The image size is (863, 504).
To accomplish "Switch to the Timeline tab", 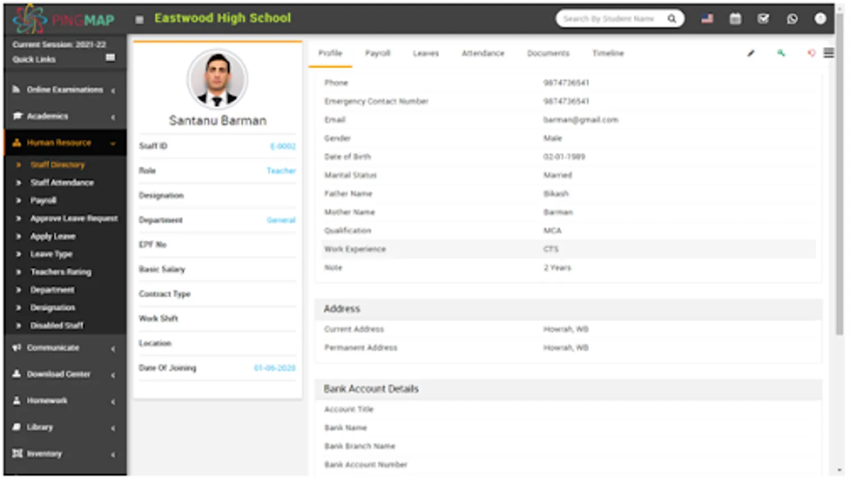I will point(608,53).
